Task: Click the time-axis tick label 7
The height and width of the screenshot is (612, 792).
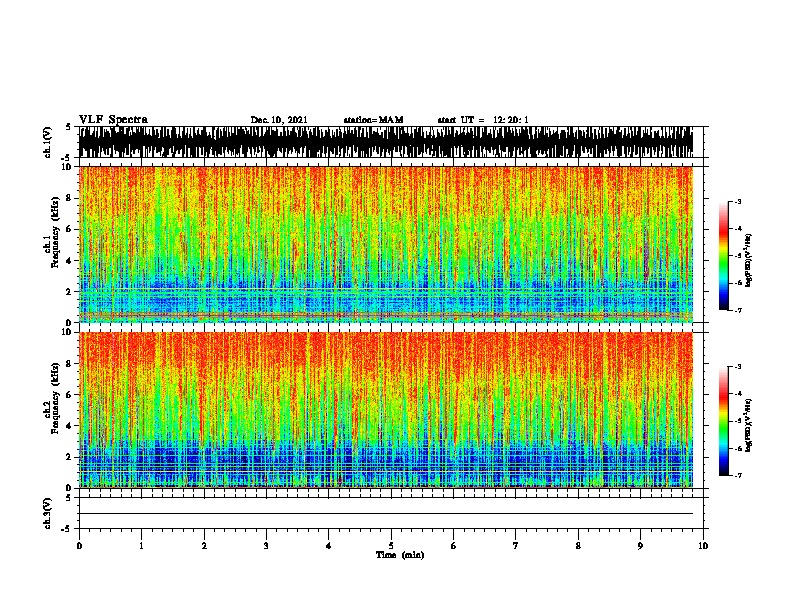Action: pos(516,546)
